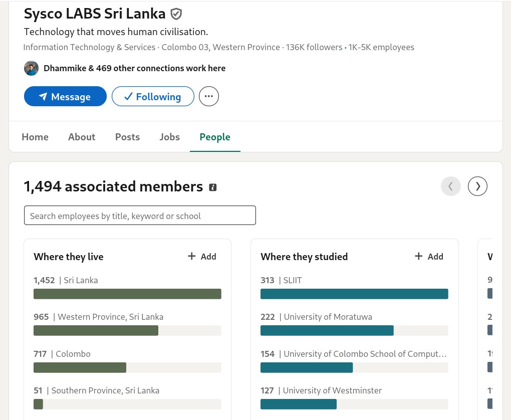Click Dhammike's profile avatar
This screenshot has width=511, height=420.
coord(31,68)
